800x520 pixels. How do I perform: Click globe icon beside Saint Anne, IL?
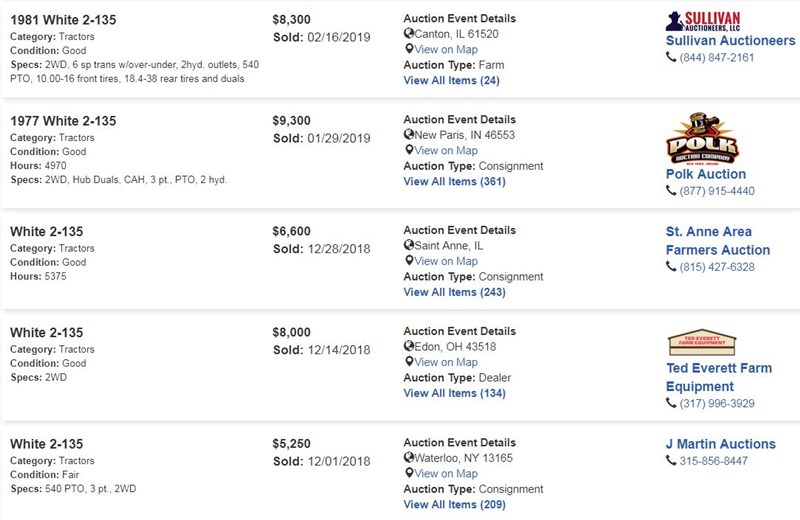[409, 245]
